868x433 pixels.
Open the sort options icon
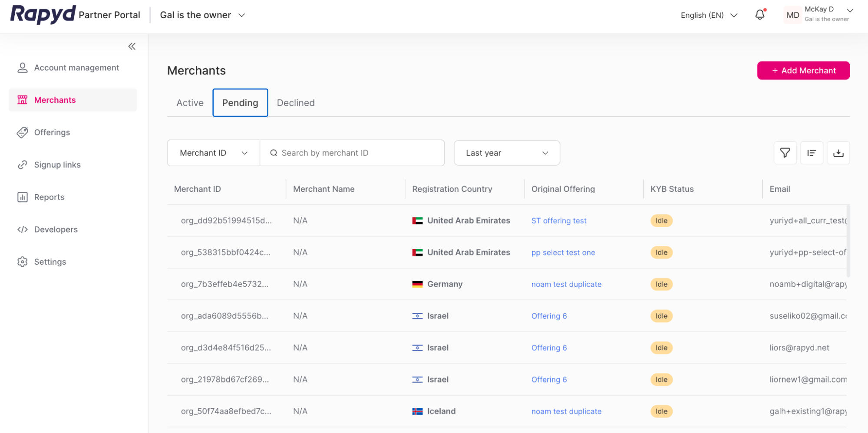812,153
